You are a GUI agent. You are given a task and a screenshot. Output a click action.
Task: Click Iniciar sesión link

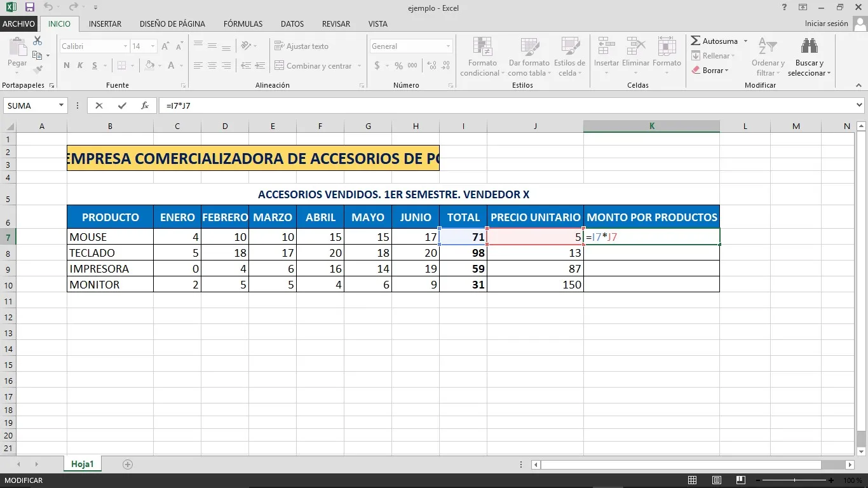click(x=826, y=24)
